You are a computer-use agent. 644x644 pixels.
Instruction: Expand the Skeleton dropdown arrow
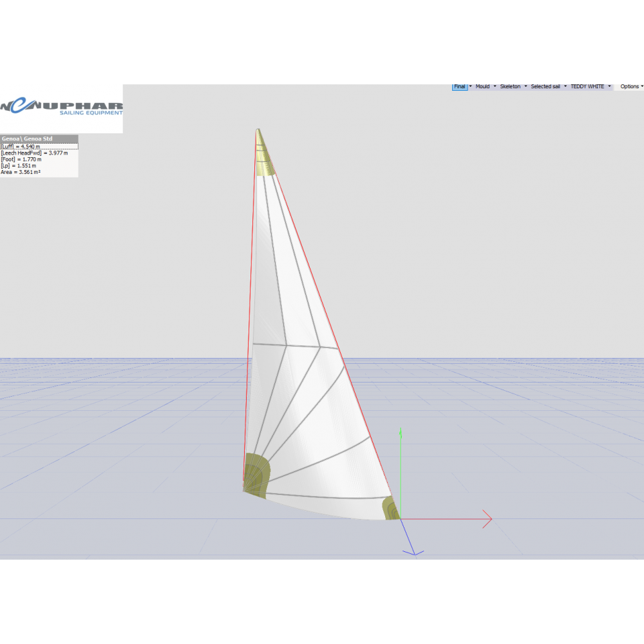(x=526, y=86)
